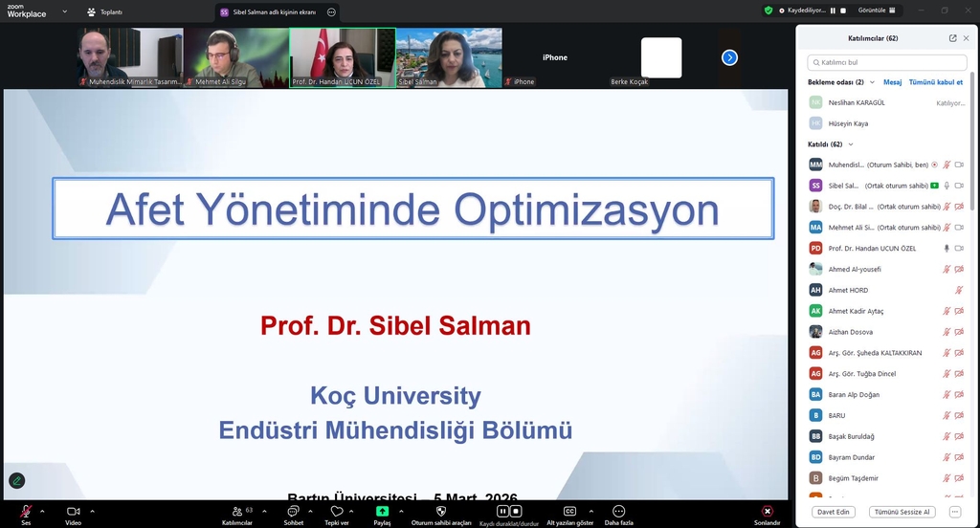The image size is (980, 528).
Task: Open Oturum sahibi araçları host tools
Action: pyautogui.click(x=441, y=512)
